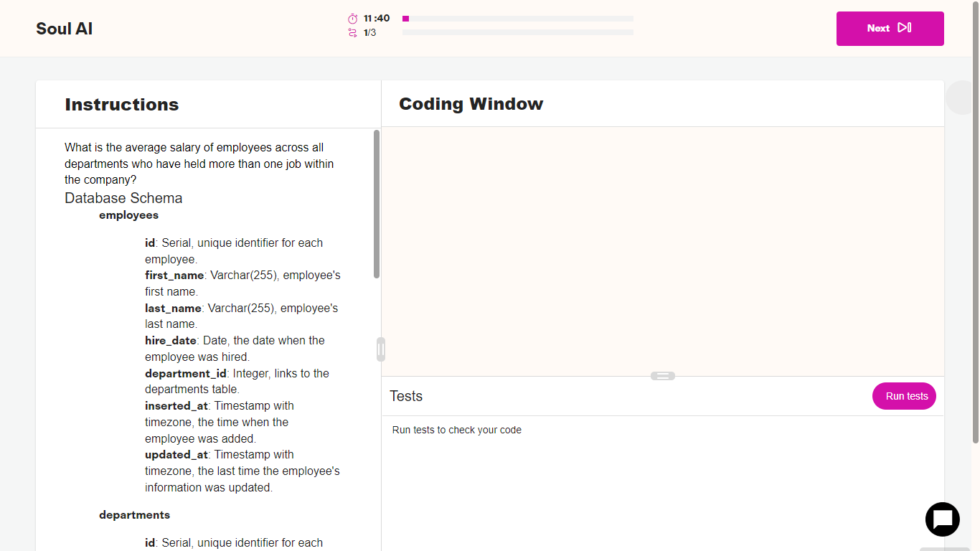Click the 'updated_at' field label
Viewport: 980px width, 551px height.
click(x=176, y=455)
